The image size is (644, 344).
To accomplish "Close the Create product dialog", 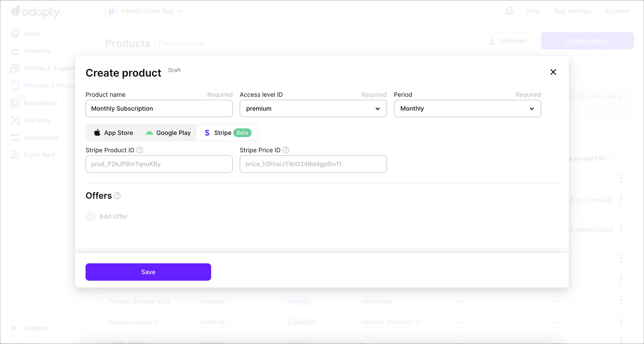I will [x=553, y=72].
